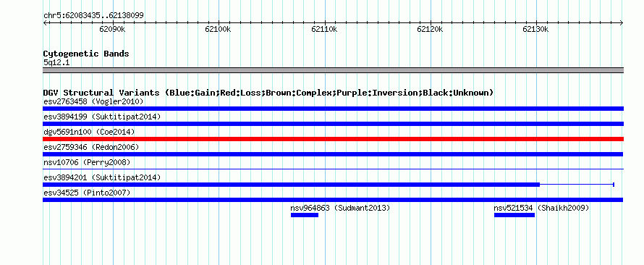Open the nsv964863 (Sudmant2013) label

340,208
